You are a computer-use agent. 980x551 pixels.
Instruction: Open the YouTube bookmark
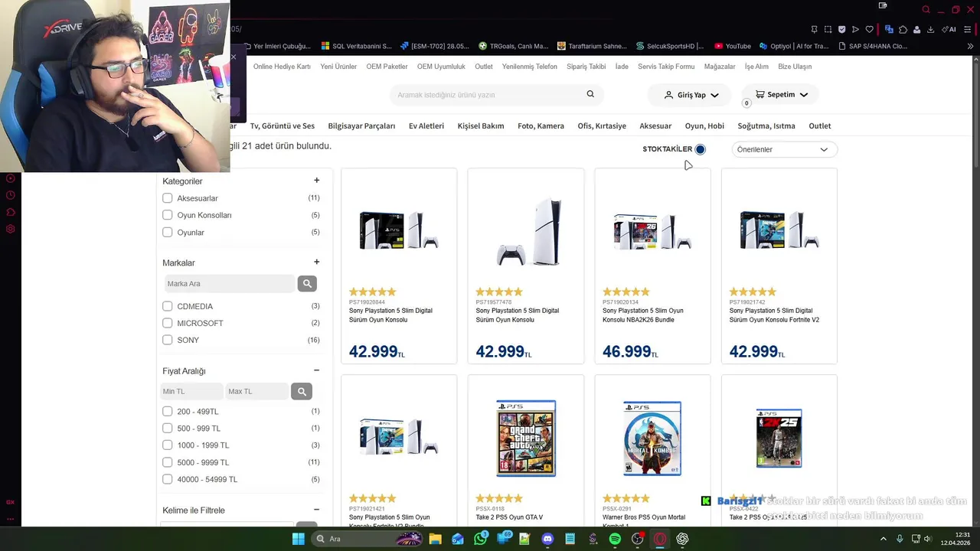point(732,46)
